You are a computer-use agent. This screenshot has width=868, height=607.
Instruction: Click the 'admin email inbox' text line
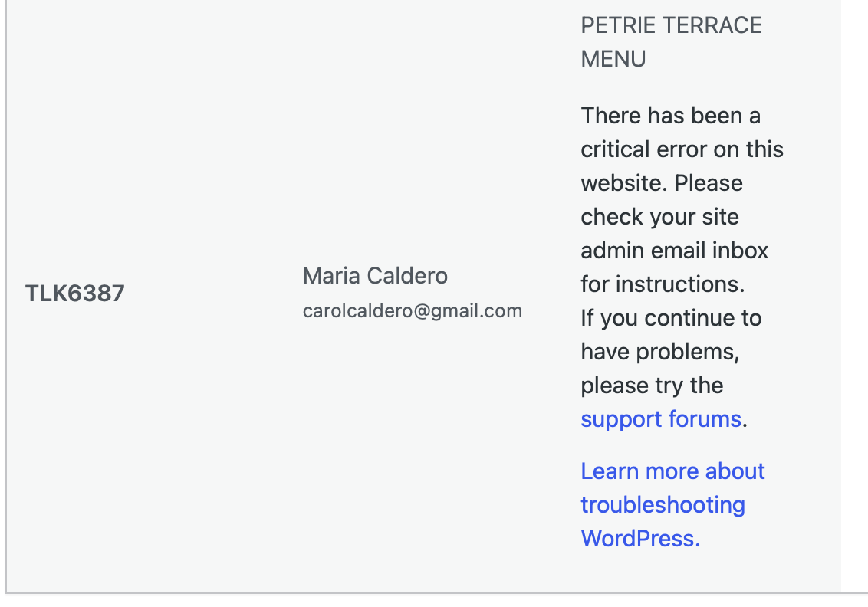[x=674, y=251]
